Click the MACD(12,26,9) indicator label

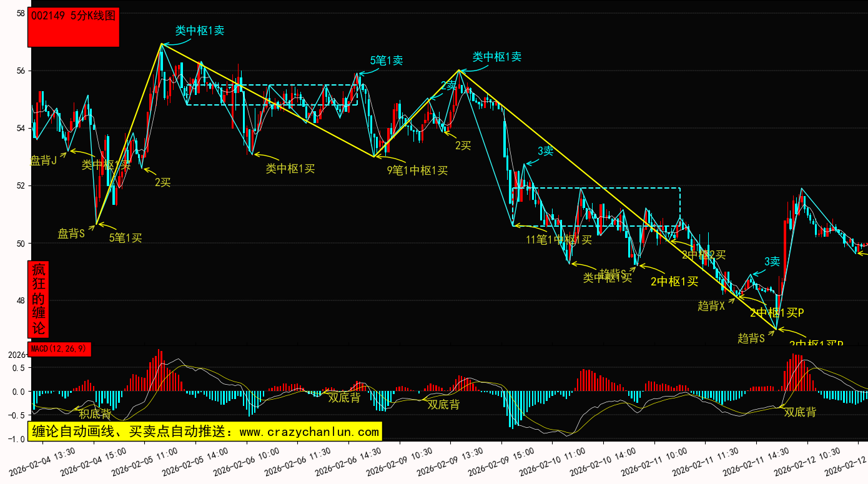59,348
